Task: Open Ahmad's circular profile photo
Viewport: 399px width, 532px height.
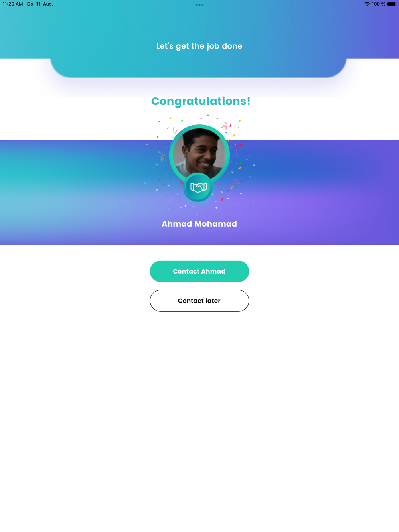Action: click(199, 154)
